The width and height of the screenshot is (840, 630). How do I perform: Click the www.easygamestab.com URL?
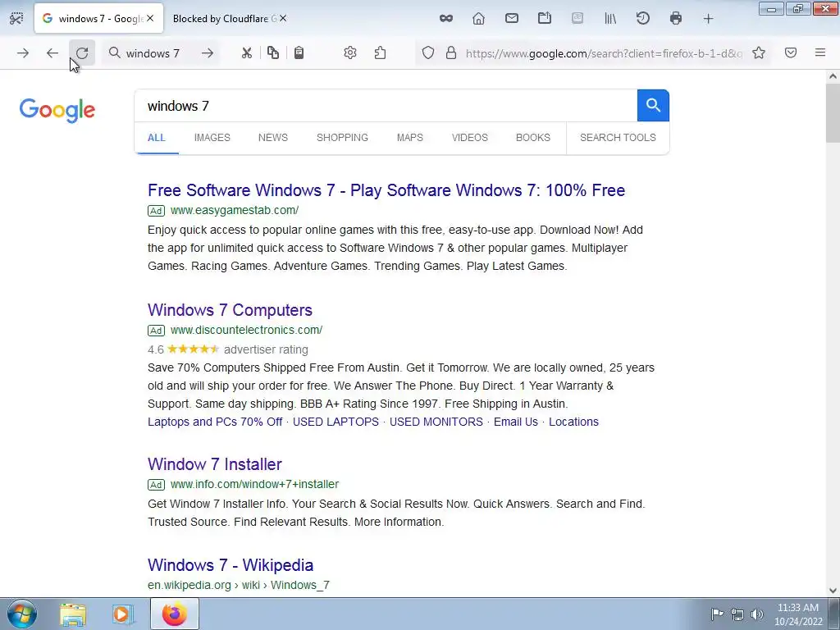click(235, 211)
